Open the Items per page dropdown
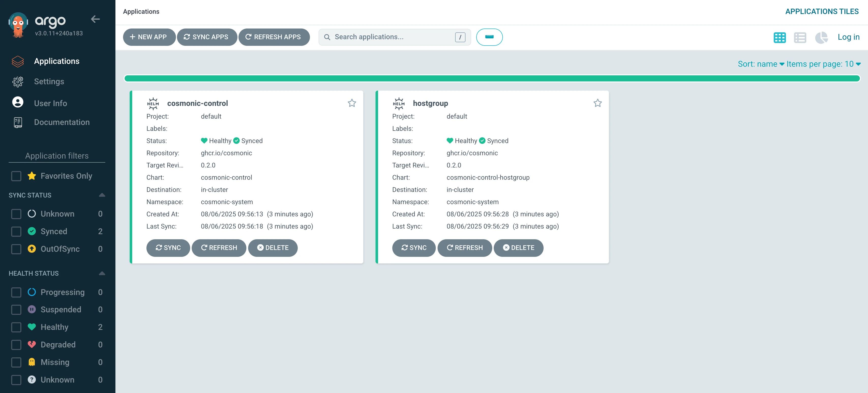868x393 pixels. tap(823, 64)
